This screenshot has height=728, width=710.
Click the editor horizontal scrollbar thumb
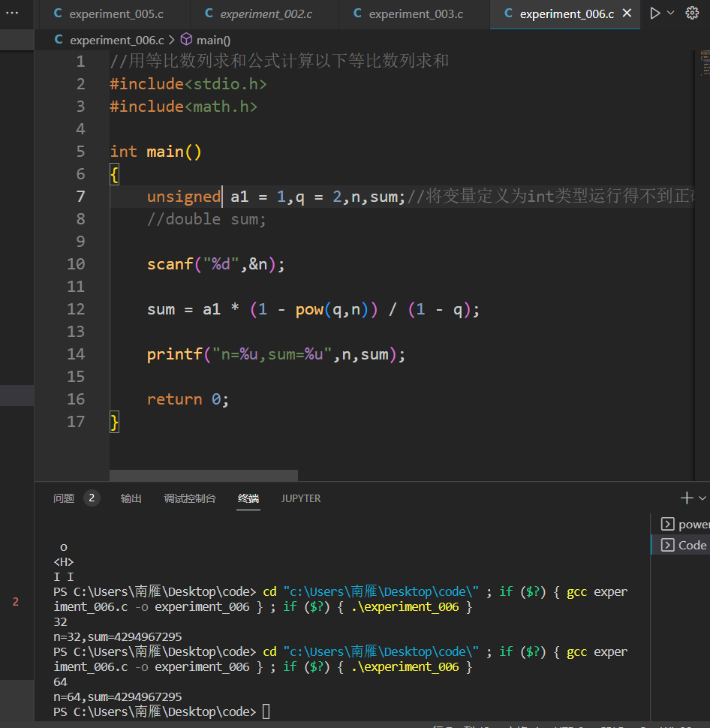[x=203, y=475]
